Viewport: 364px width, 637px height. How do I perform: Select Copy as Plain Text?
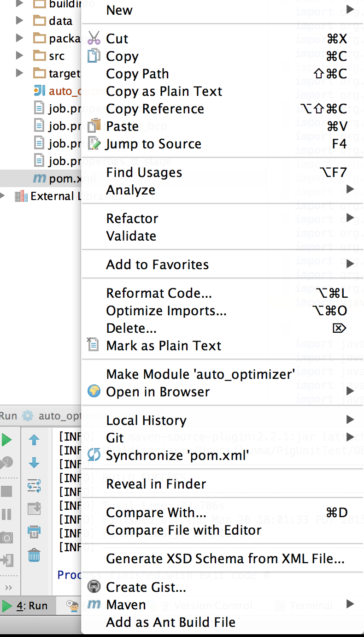(x=222, y=91)
